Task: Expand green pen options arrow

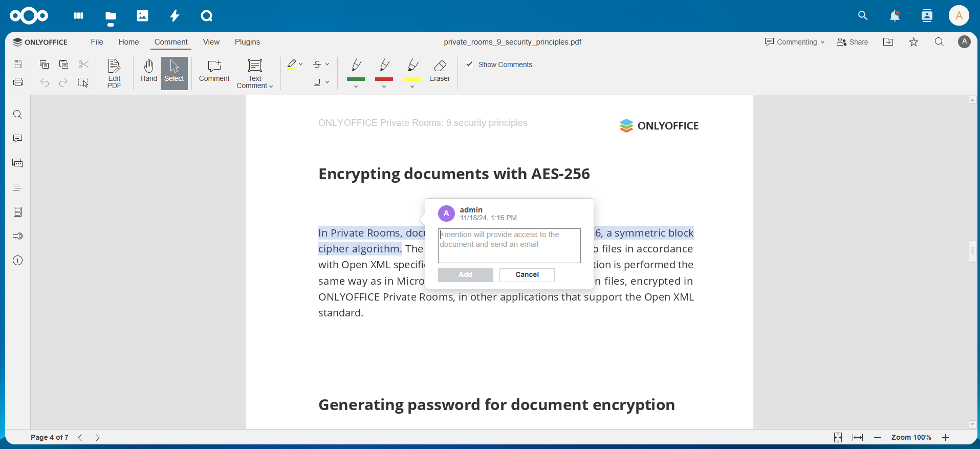Action: [x=356, y=87]
